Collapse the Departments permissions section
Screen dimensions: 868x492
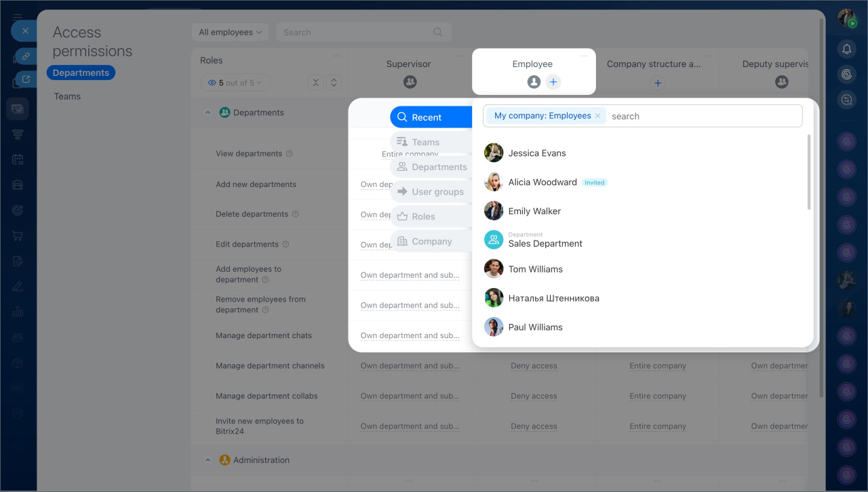coord(208,113)
